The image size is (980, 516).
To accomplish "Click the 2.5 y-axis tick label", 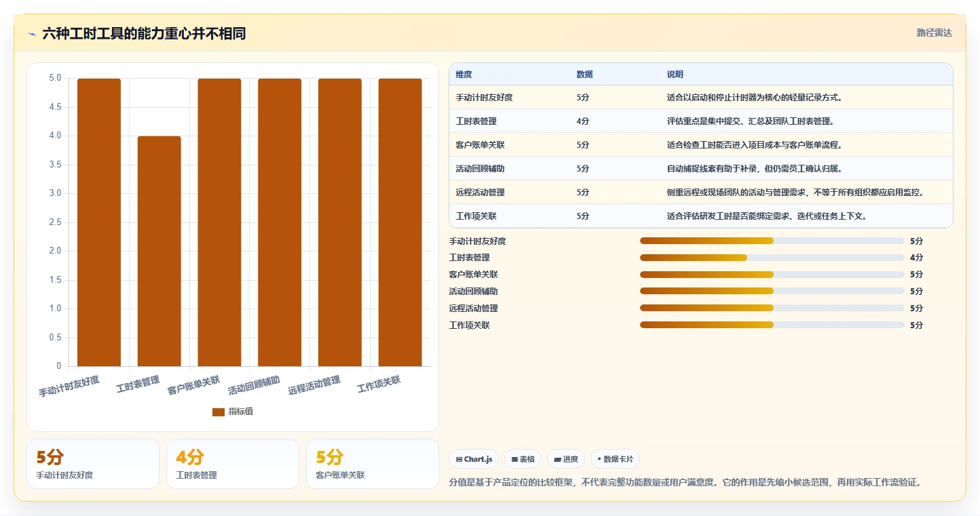I will [55, 222].
